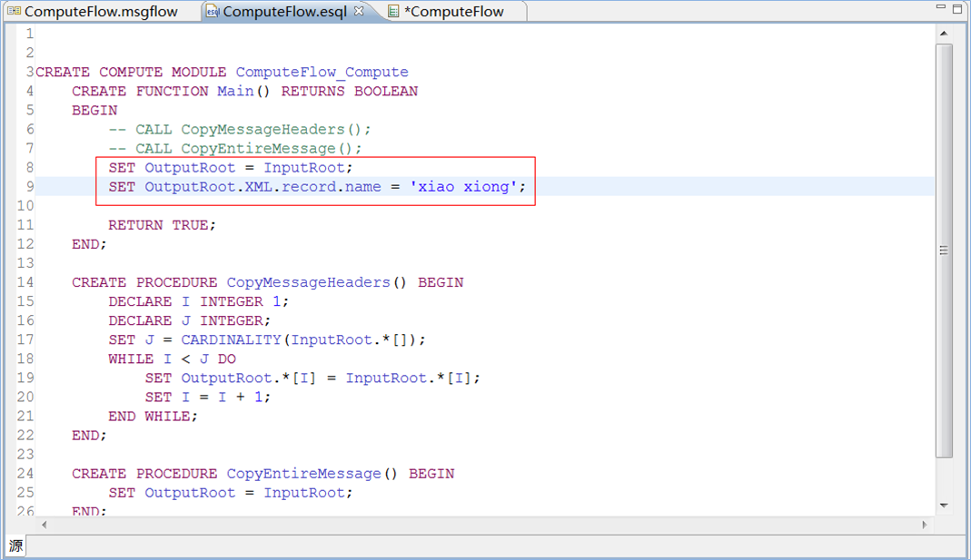Click CopyMessageHeaders procedure name on line 14
This screenshot has height=560, width=971.
click(308, 283)
